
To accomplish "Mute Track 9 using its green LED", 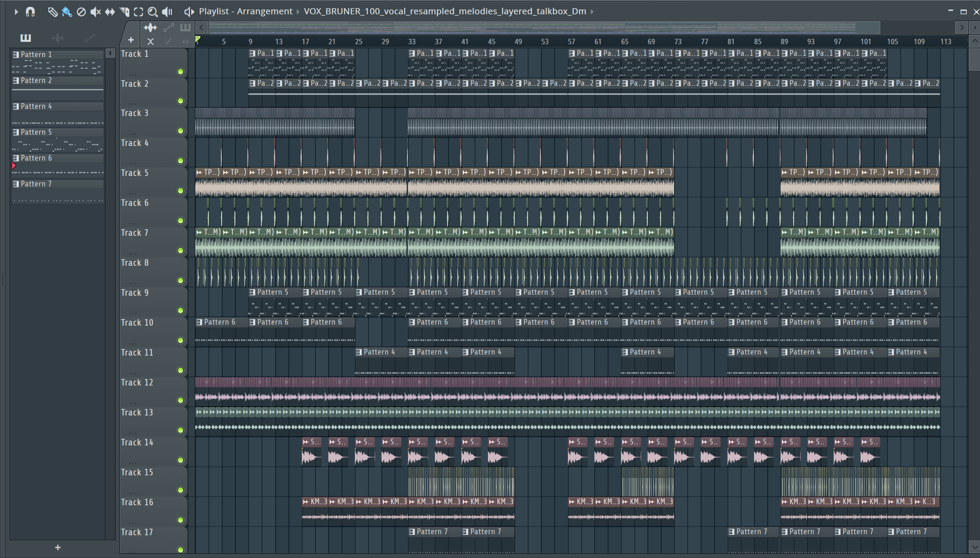I will pos(180,310).
